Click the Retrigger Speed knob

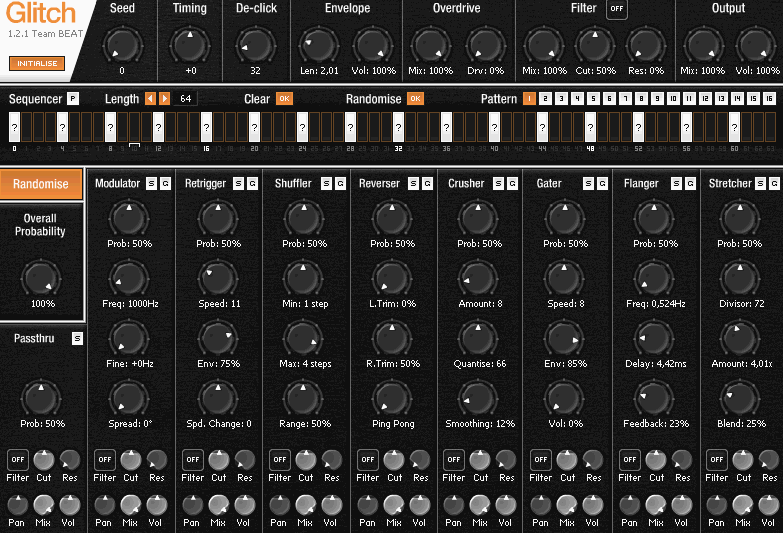tap(218, 279)
